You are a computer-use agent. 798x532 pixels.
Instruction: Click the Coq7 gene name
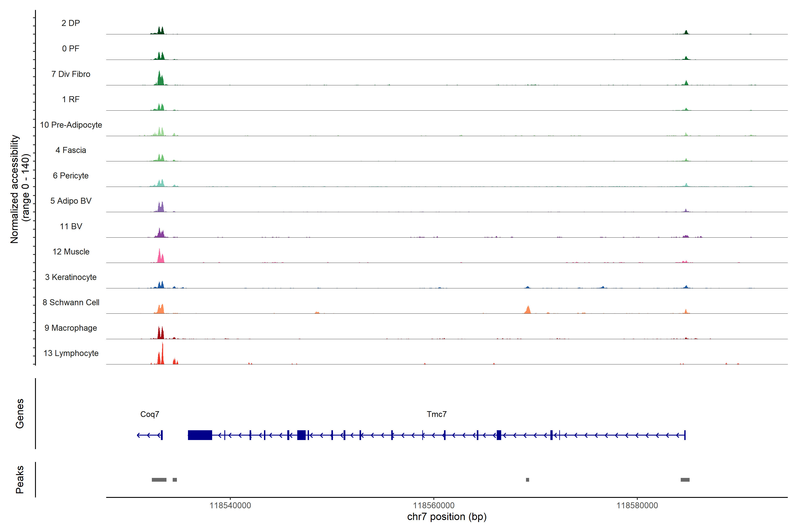[150, 414]
